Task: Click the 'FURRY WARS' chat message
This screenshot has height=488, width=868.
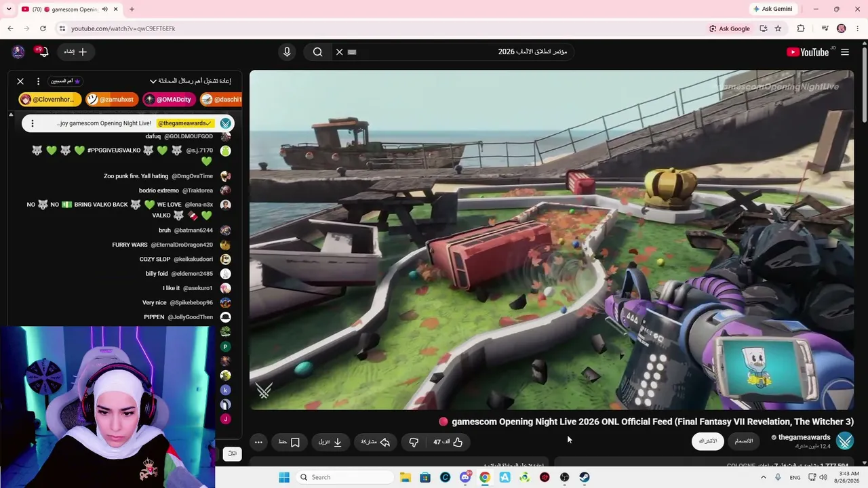Action: click(x=130, y=245)
